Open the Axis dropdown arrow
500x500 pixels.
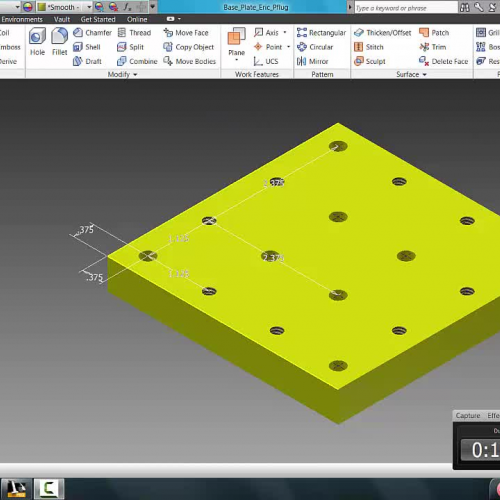click(285, 32)
